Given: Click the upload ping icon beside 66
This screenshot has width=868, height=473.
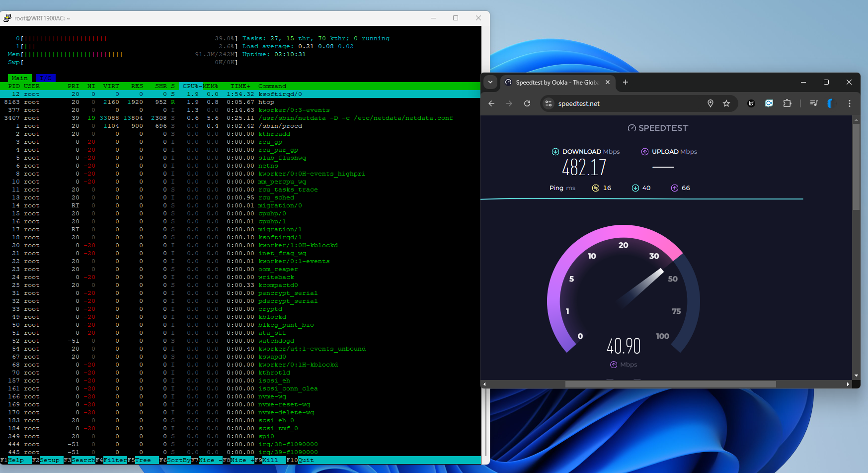Looking at the screenshot, I should [675, 188].
